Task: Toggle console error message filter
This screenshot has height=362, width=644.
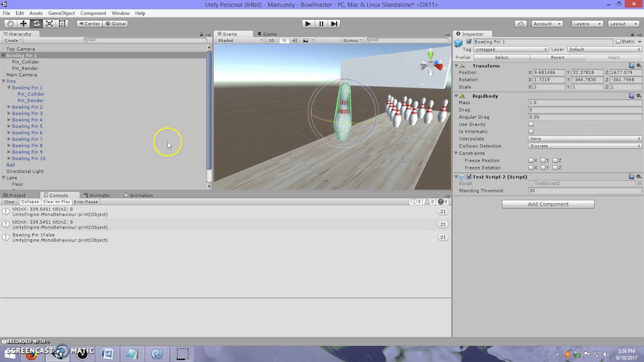Action: [443, 202]
